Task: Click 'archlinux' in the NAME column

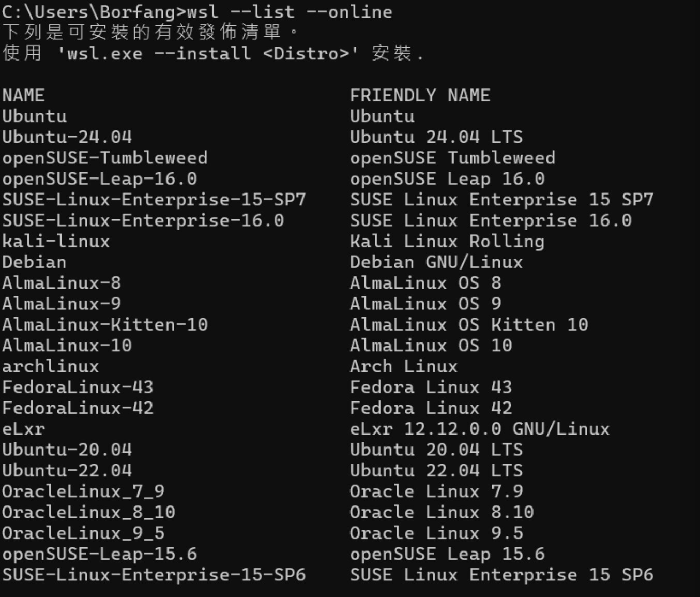Action: [x=50, y=367]
